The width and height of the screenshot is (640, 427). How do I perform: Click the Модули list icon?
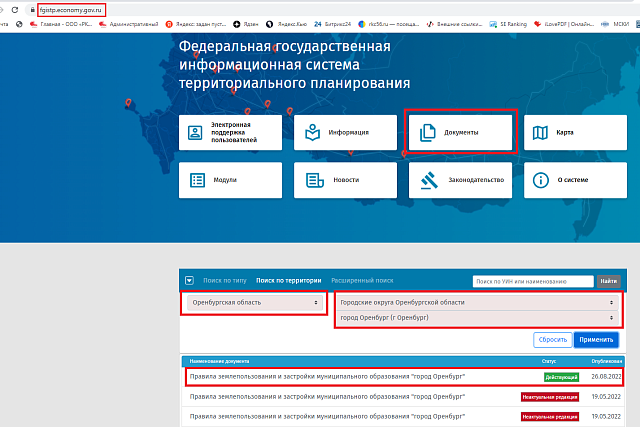tap(198, 180)
